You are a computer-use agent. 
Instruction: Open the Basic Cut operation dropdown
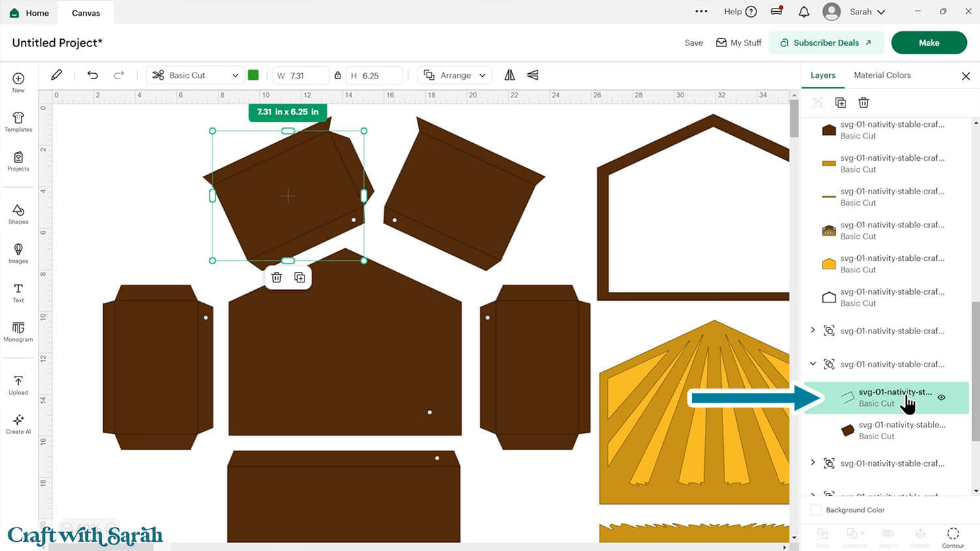point(195,75)
